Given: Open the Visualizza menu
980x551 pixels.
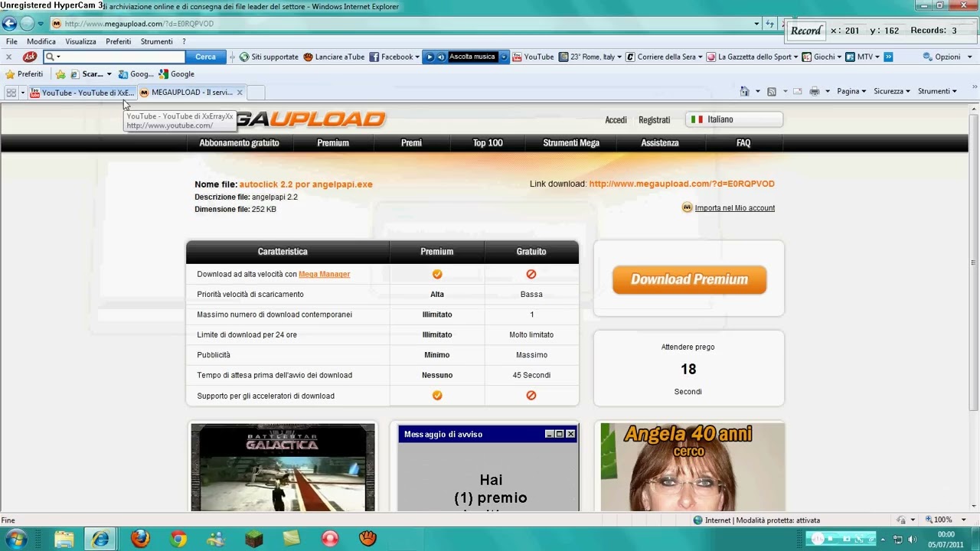Looking at the screenshot, I should 80,41.
